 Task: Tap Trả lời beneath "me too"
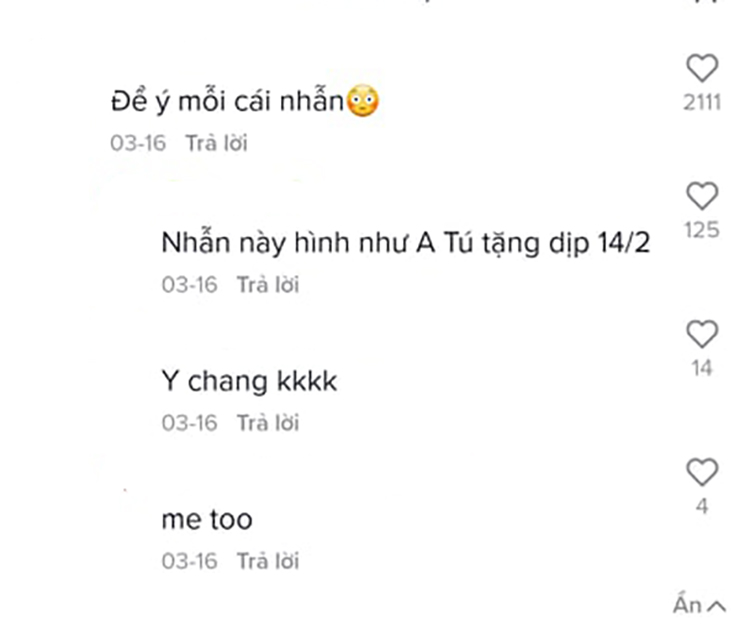[268, 561]
